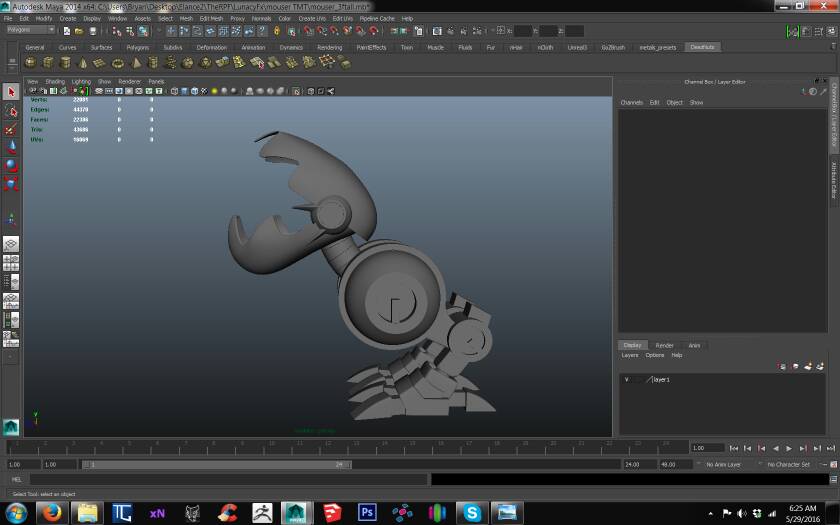This screenshot has width=840, height=525.
Task: Select the Anim layer tab
Action: (x=694, y=346)
